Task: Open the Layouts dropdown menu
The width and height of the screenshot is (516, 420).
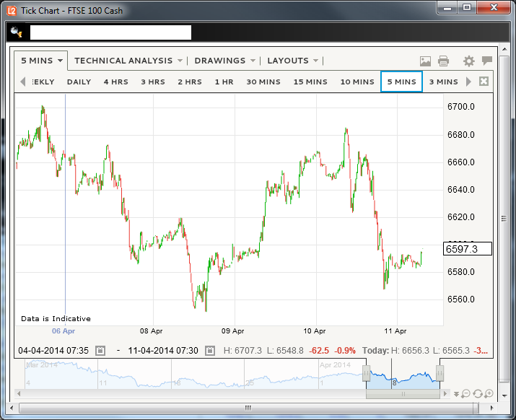Action: pyautogui.click(x=292, y=61)
